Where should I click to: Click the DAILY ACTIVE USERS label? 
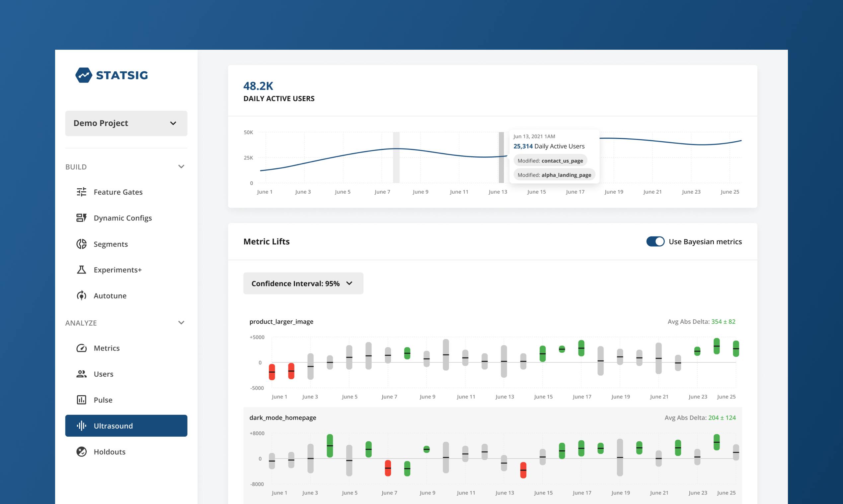click(x=279, y=98)
